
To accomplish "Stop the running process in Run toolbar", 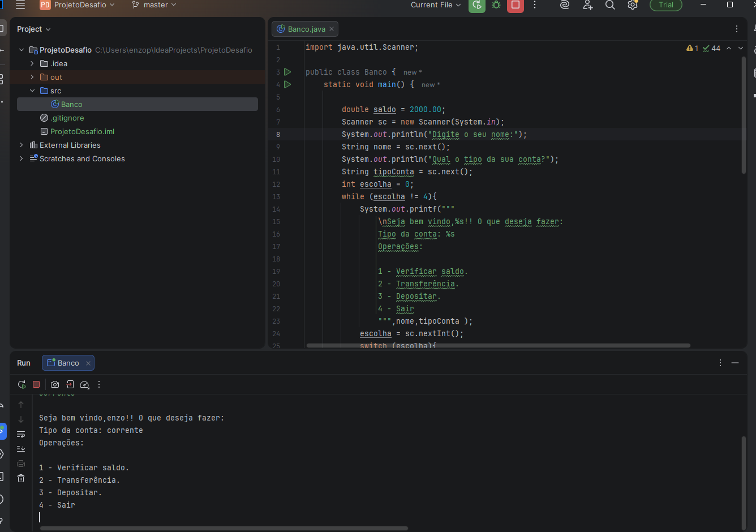I will [x=36, y=384].
